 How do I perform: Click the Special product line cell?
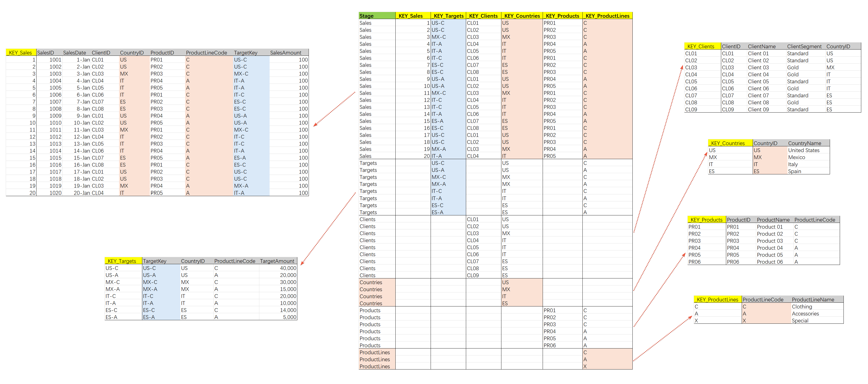[x=800, y=321]
